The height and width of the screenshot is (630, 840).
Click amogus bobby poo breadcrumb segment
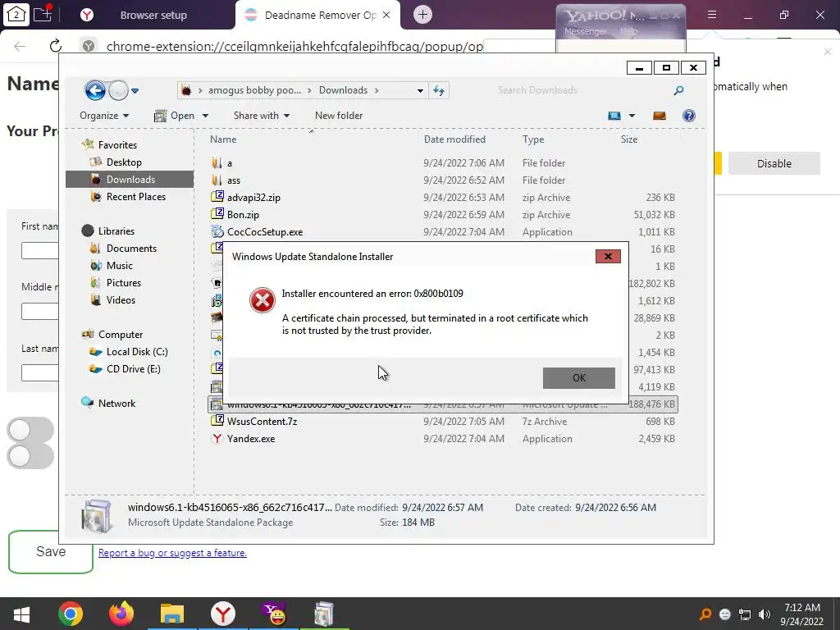(254, 90)
